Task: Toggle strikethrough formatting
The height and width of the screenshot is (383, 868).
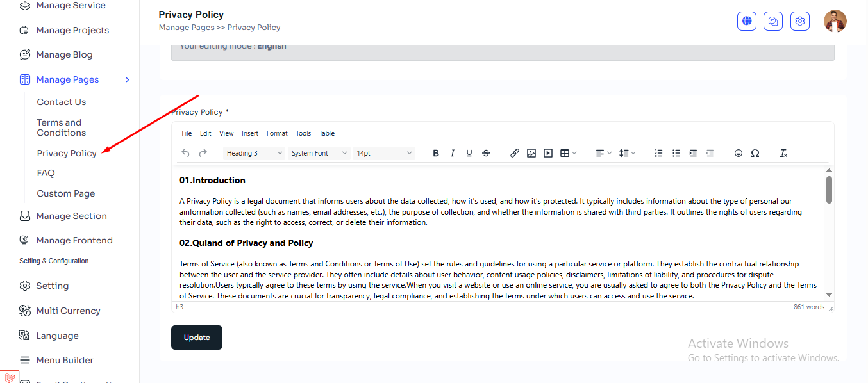Action: tap(486, 153)
